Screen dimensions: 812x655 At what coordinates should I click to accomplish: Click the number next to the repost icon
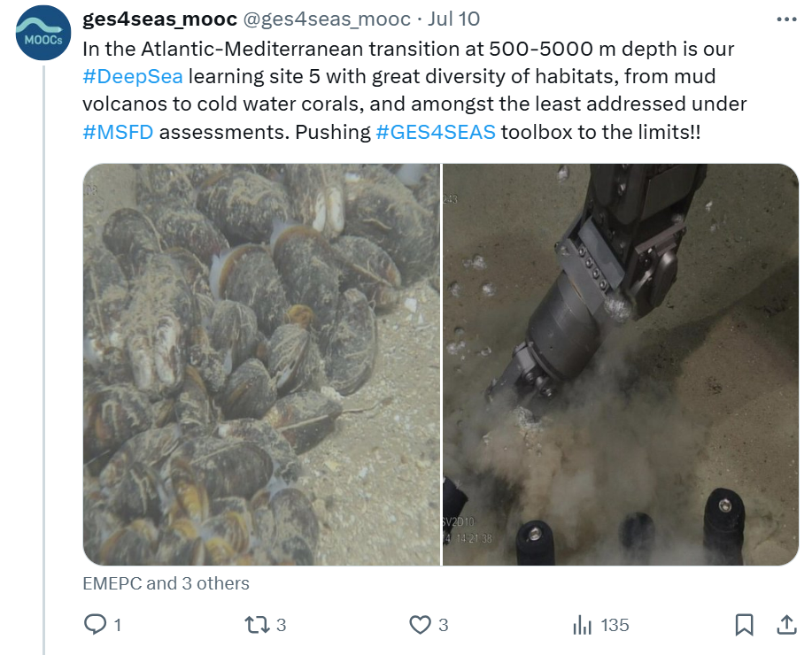282,625
